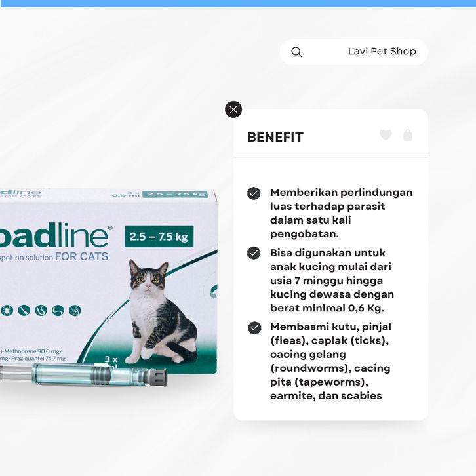Click the tick parasite icon on box
The image size is (476, 476).
[x=7, y=310]
